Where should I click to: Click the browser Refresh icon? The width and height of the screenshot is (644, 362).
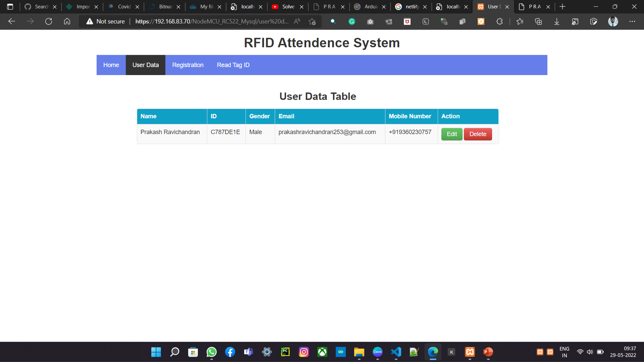click(x=49, y=22)
